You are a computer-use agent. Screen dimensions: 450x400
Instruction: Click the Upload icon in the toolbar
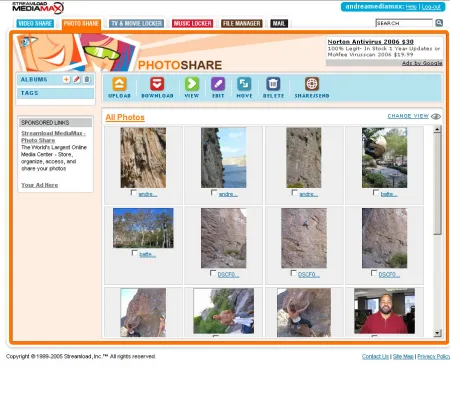click(x=119, y=84)
